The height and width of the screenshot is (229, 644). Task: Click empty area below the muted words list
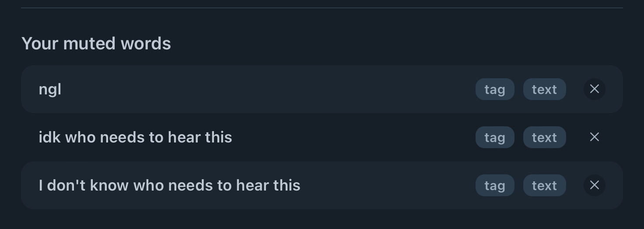point(322,219)
